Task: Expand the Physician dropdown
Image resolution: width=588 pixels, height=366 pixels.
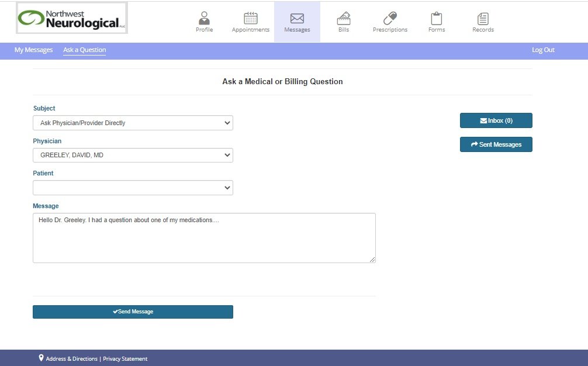Action: tap(133, 155)
